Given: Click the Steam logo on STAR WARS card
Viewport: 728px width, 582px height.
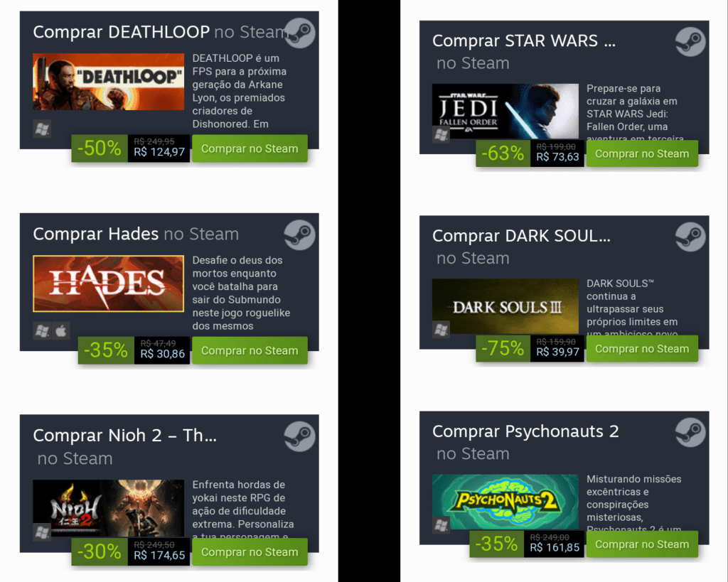Looking at the screenshot, I should click(690, 42).
